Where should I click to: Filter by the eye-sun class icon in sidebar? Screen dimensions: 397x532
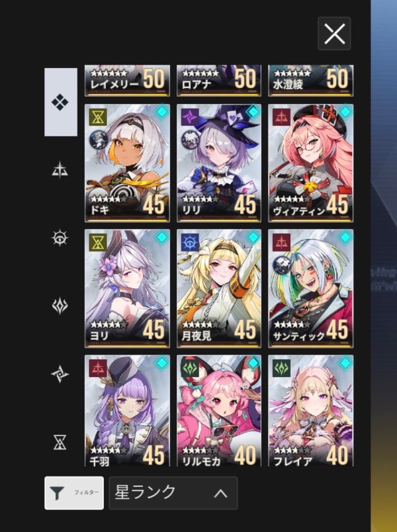60,238
